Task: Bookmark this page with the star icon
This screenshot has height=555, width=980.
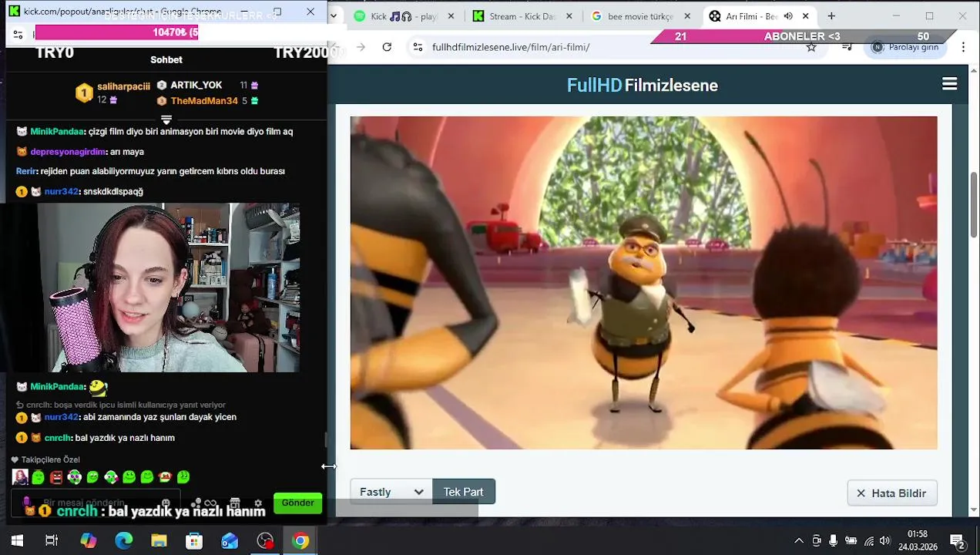Action: click(x=811, y=47)
